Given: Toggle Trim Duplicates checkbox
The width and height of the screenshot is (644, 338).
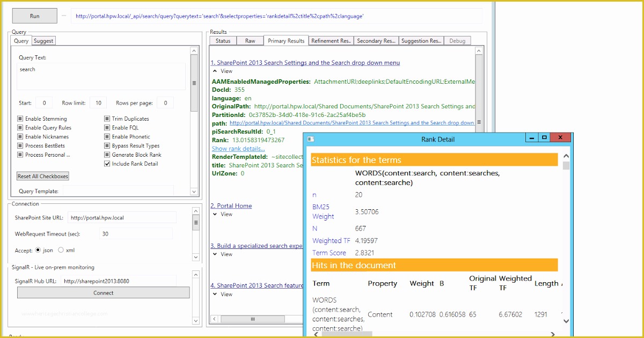Looking at the screenshot, I should click(107, 119).
